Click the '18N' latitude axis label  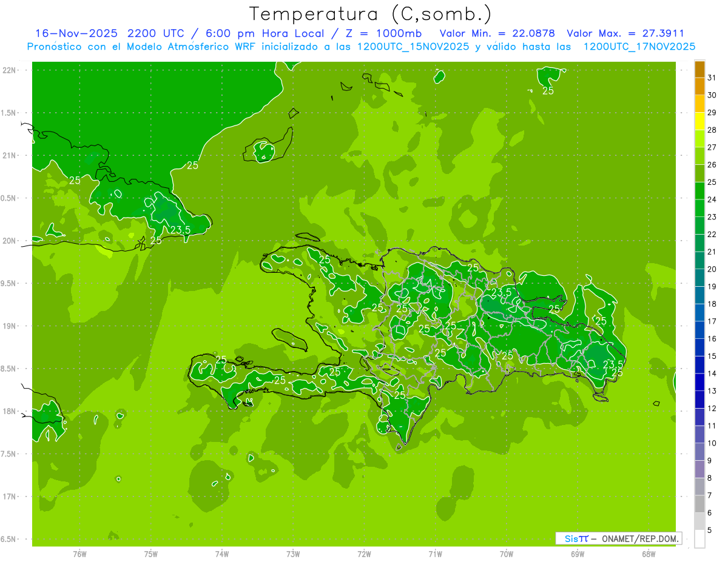[9, 411]
